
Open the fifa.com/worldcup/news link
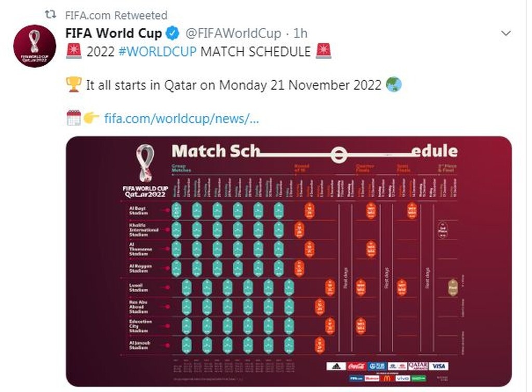coord(181,118)
